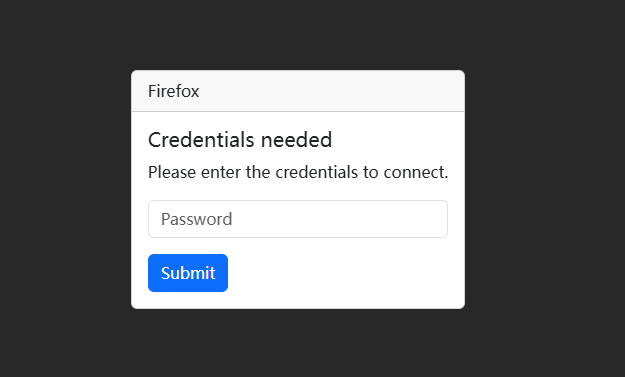Image resolution: width=625 pixels, height=377 pixels.
Task: Click the word 'Please' in the instructions
Action: 172,173
